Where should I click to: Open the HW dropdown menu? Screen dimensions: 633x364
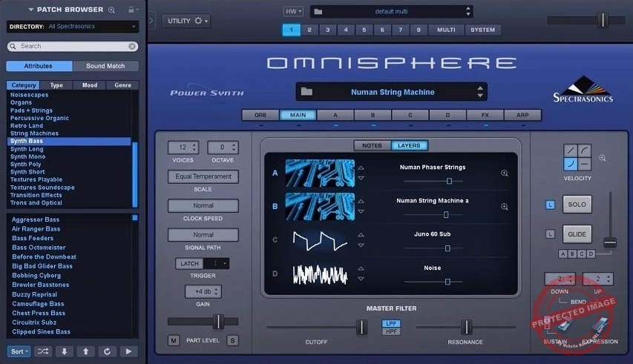[293, 11]
